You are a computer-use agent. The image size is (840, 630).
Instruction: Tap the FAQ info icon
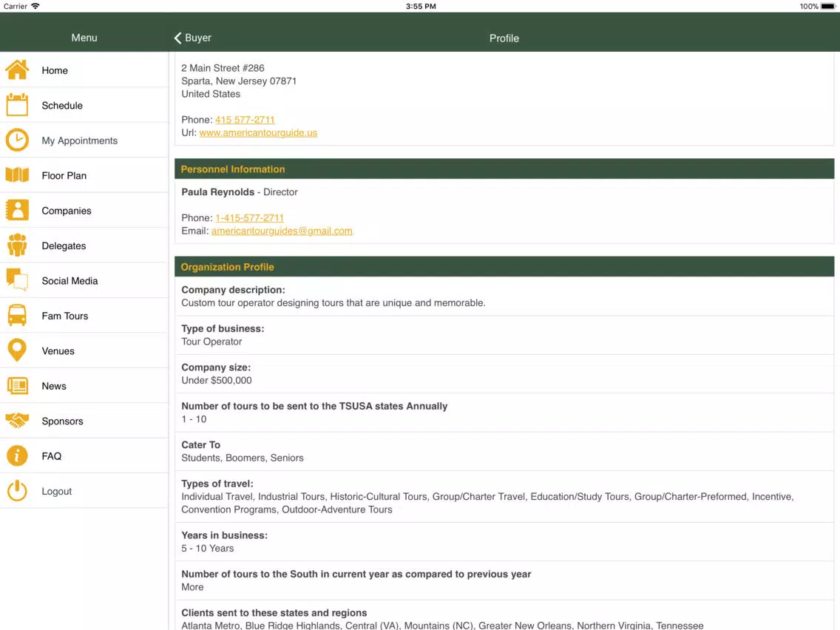pyautogui.click(x=17, y=456)
